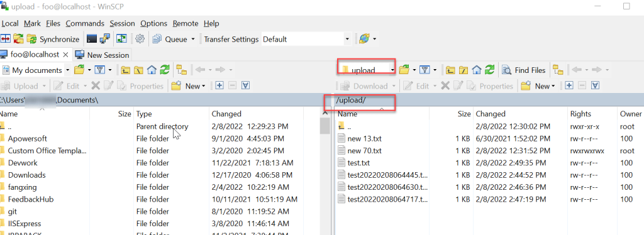Click local panel select files plus icon
The image size is (644, 235).
pos(219,85)
